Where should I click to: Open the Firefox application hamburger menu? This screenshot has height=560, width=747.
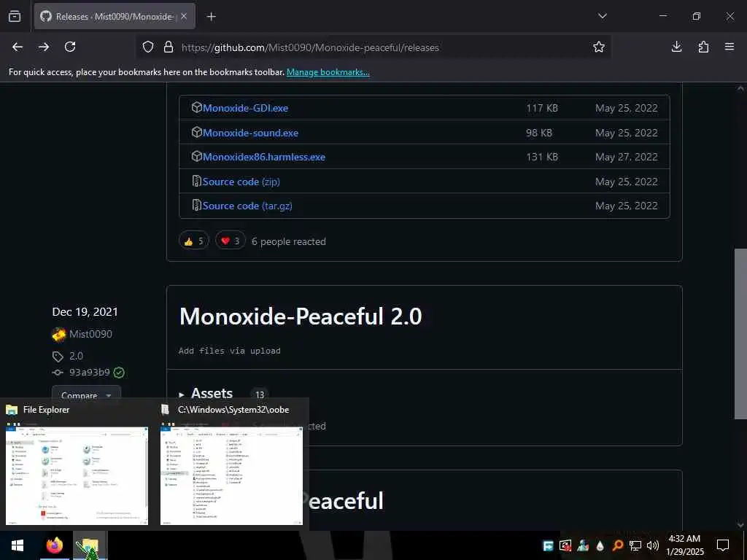729,47
